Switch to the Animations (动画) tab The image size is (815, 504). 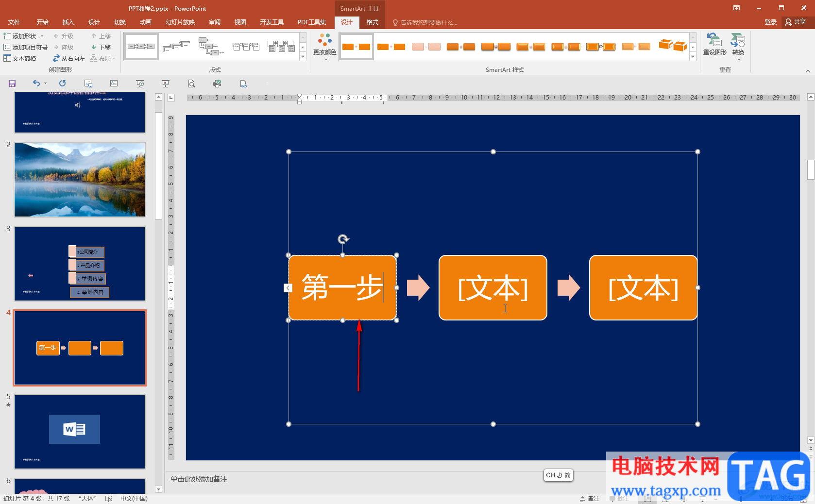coord(145,22)
